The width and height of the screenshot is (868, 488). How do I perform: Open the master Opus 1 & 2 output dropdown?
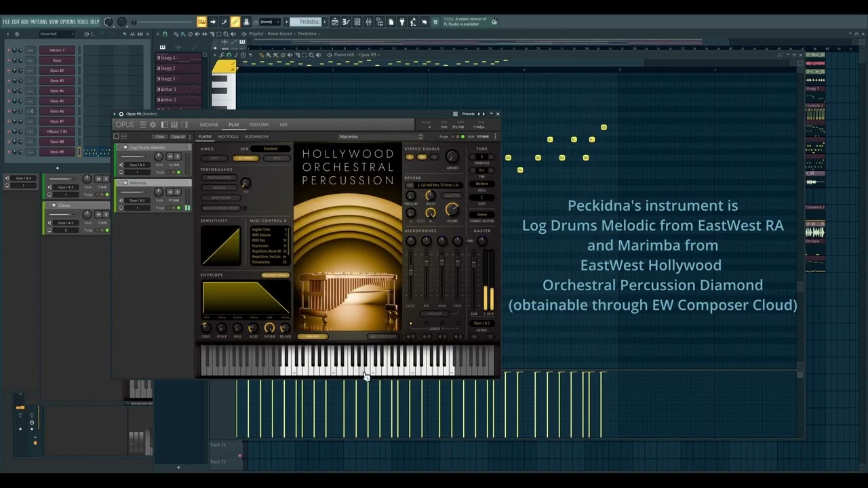pos(482,323)
